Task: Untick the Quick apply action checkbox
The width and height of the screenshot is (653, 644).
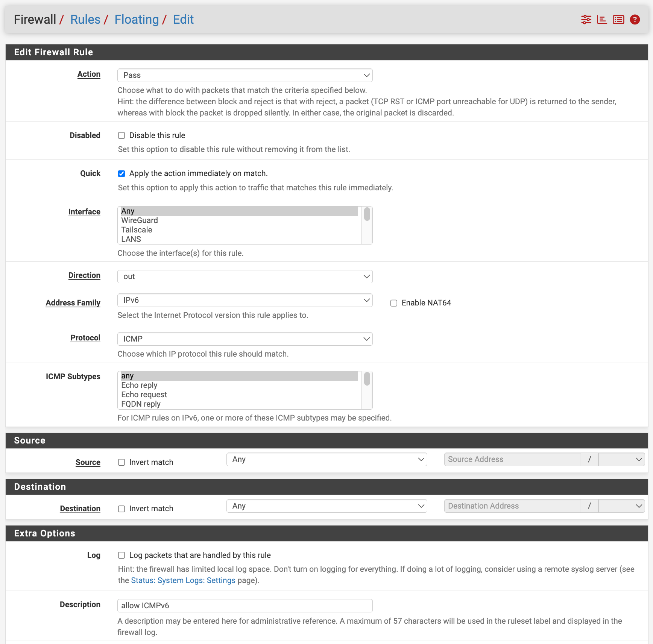Action: coord(121,173)
